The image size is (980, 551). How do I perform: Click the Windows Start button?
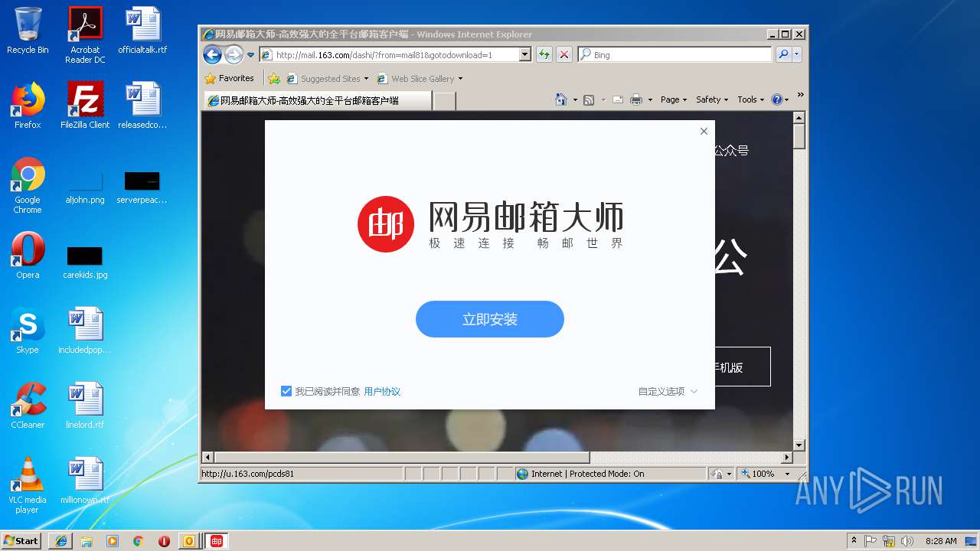(x=21, y=540)
